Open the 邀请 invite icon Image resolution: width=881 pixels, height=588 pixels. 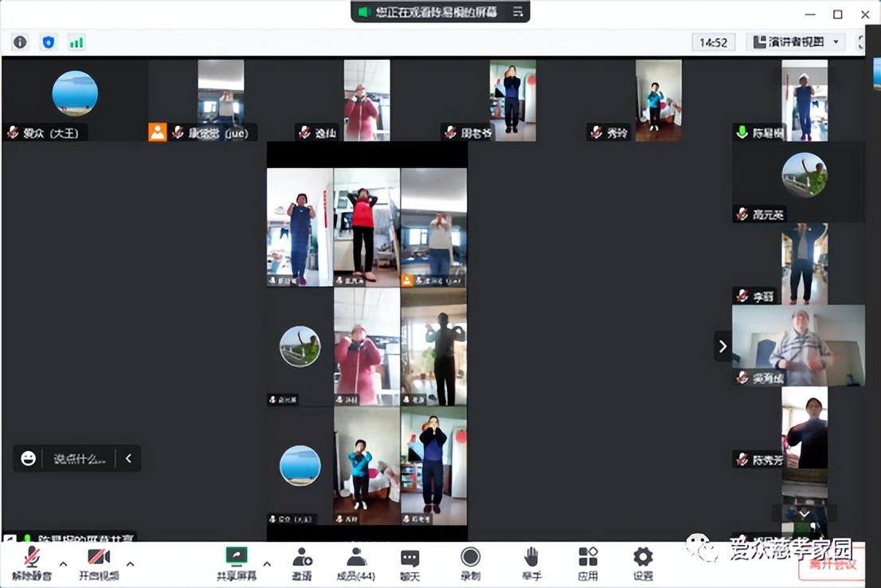point(302,562)
